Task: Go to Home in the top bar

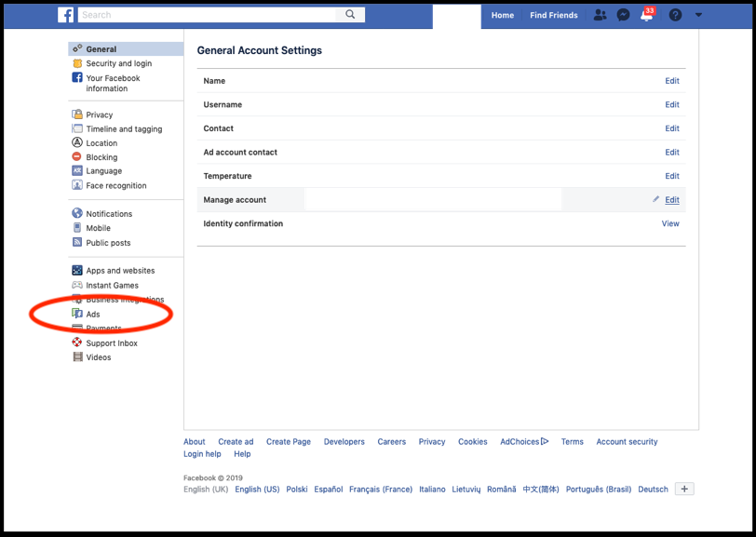Action: 503,15
